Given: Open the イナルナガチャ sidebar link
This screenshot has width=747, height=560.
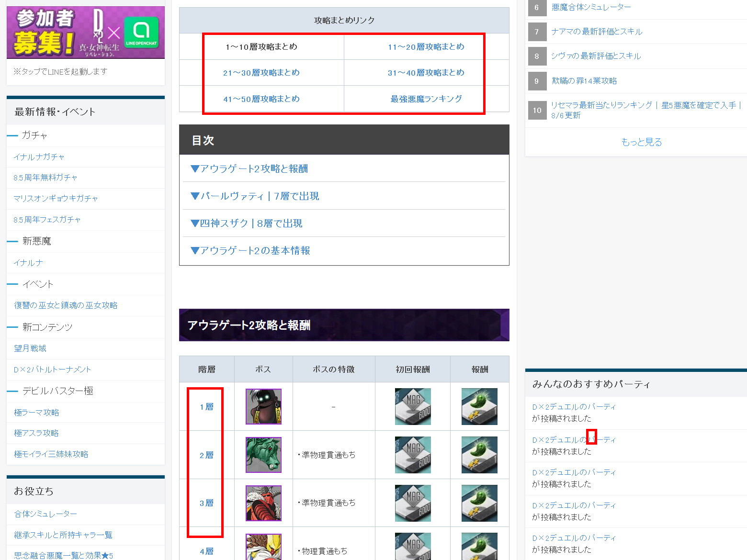Looking at the screenshot, I should [x=39, y=157].
